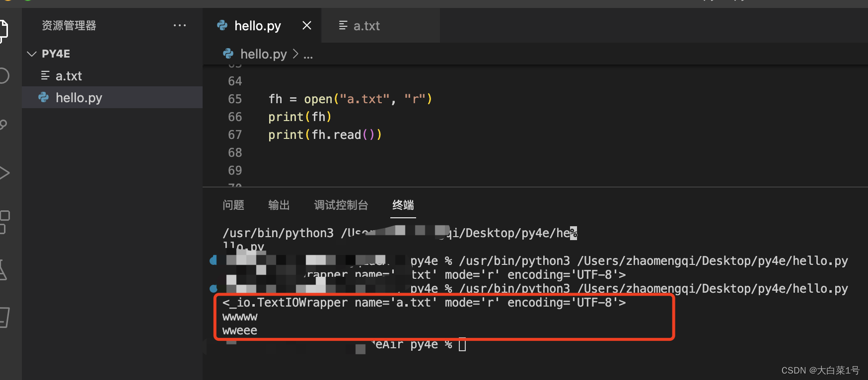
Task: Select hello.py in file explorer
Action: [x=112, y=98]
